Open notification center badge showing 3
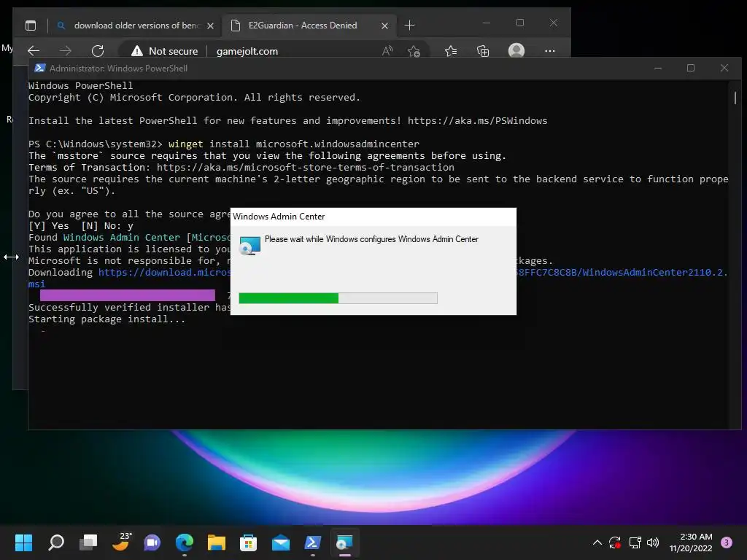This screenshot has height=560, width=747. tap(727, 542)
